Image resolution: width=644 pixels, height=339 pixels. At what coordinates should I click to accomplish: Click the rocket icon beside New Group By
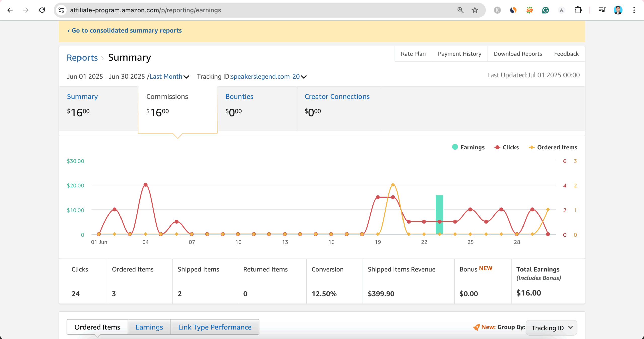(476, 327)
